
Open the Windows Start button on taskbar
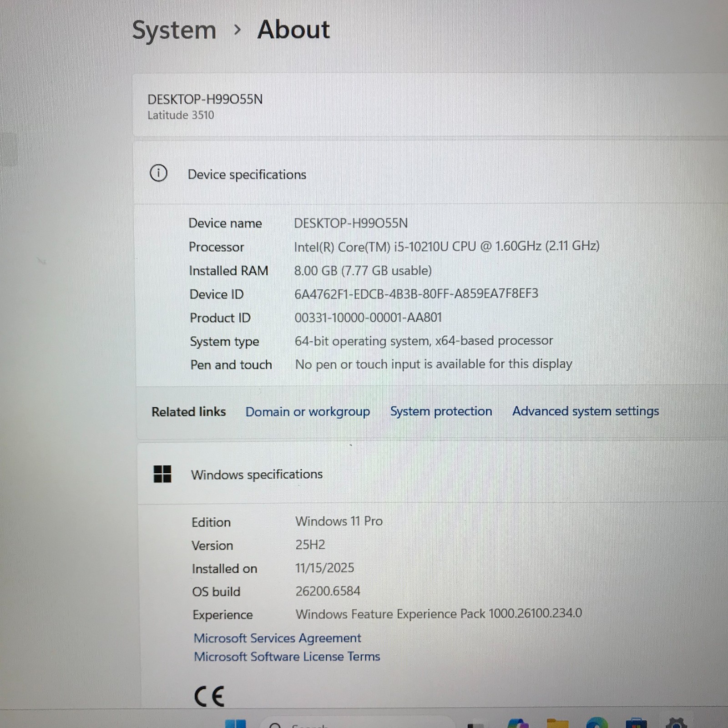[x=236, y=723]
